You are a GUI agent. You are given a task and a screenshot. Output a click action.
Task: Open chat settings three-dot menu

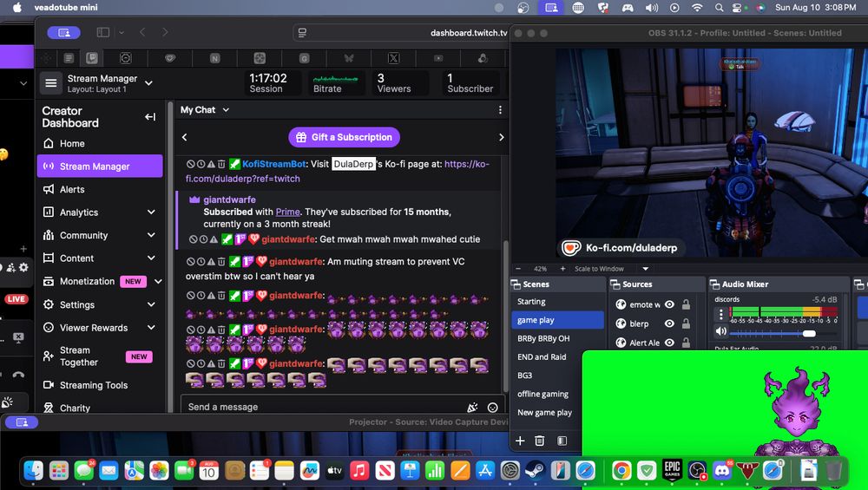(500, 110)
